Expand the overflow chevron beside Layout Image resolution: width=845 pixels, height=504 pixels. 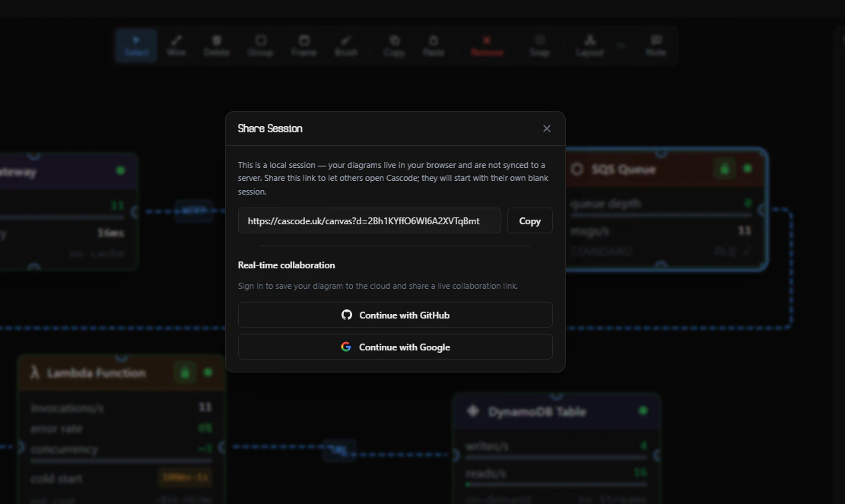tap(621, 46)
